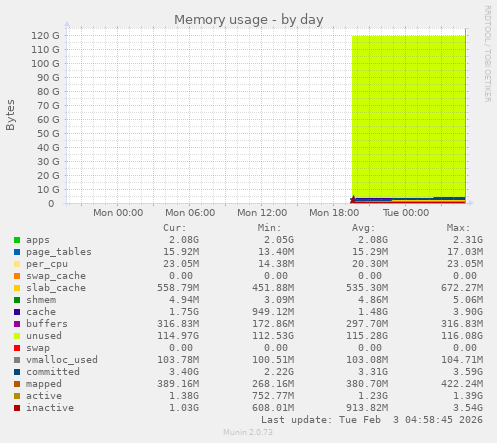Click the 'Avg:' column header
This screenshot has width=497, height=443.
tap(363, 228)
